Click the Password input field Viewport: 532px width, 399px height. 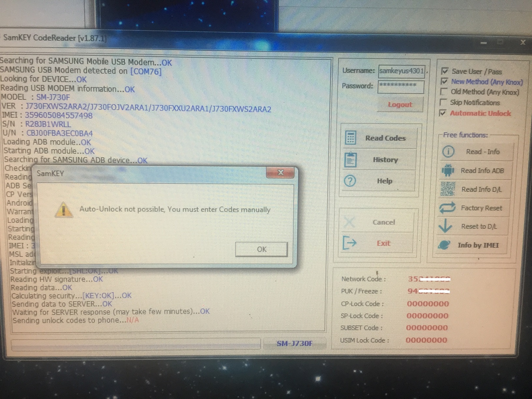401,86
